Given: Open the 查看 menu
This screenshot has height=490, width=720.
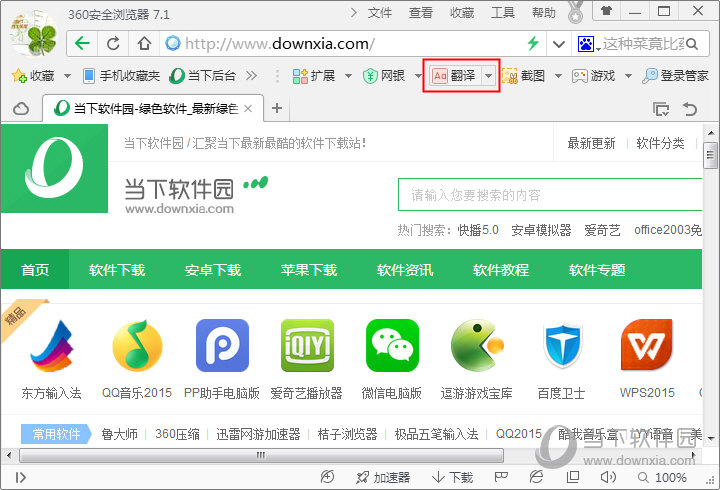Looking at the screenshot, I should pos(421,13).
